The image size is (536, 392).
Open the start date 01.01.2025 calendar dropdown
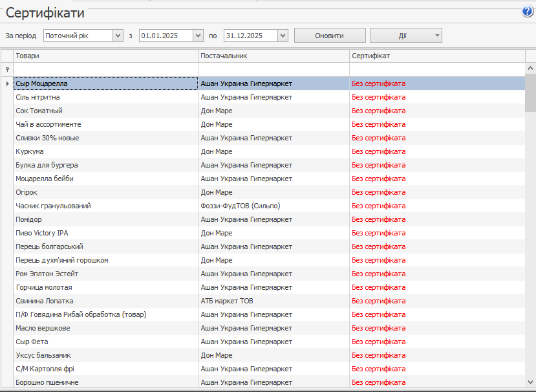[198, 36]
